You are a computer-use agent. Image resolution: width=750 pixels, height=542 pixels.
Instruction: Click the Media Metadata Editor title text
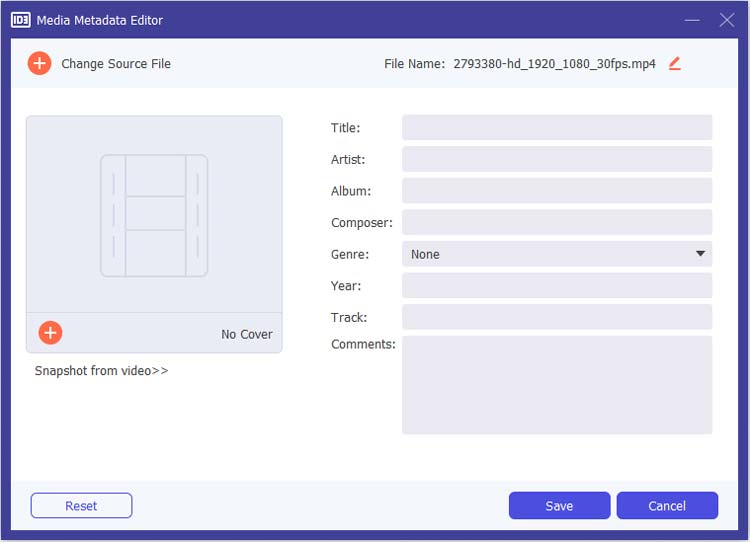[x=99, y=20]
